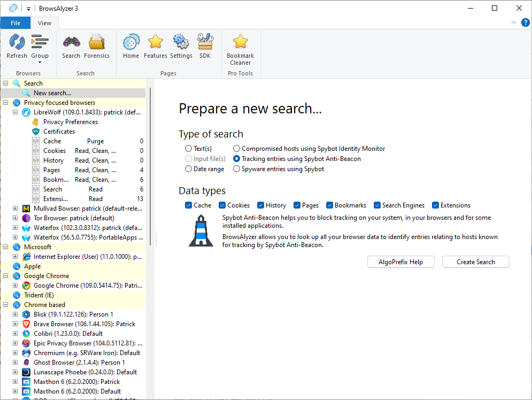The image size is (532, 400).
Task: Open the LibreWolf Cache row
Action: (x=88, y=141)
